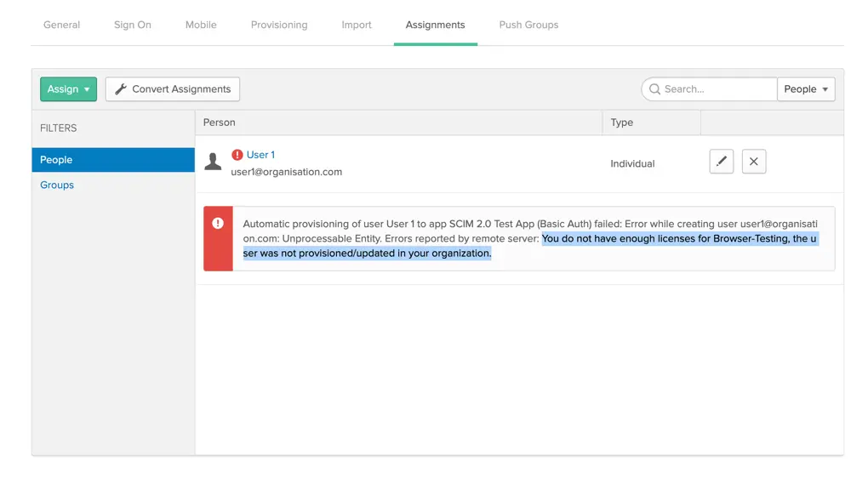Click the magnifier icon in search box

654,89
